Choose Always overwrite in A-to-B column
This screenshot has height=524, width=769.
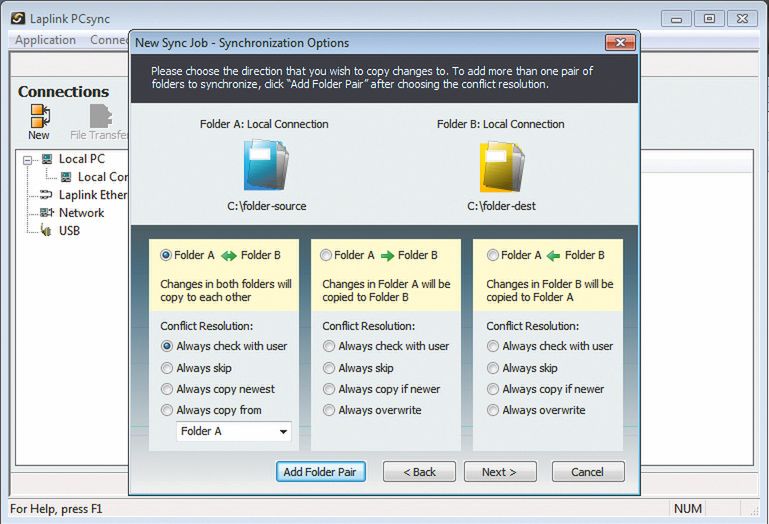click(329, 410)
